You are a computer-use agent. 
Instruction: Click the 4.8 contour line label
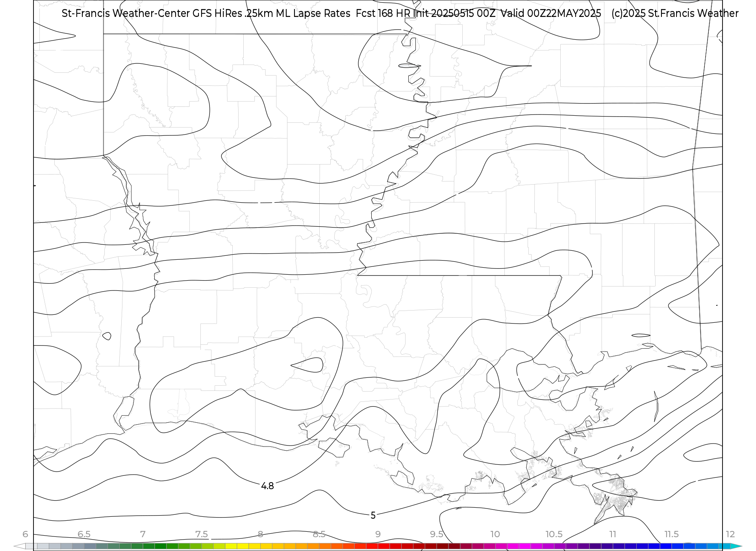(x=267, y=486)
